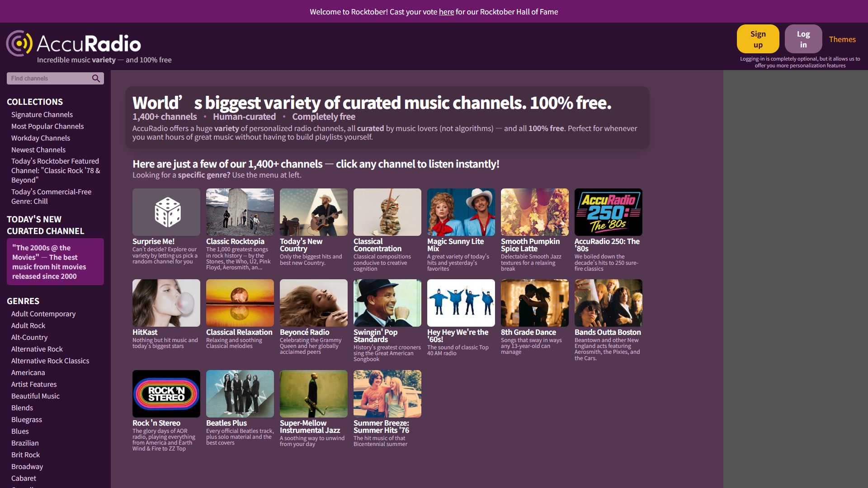Click the Surprise Me dice thumbnail
Screen dimensions: 868x488
tap(166, 212)
